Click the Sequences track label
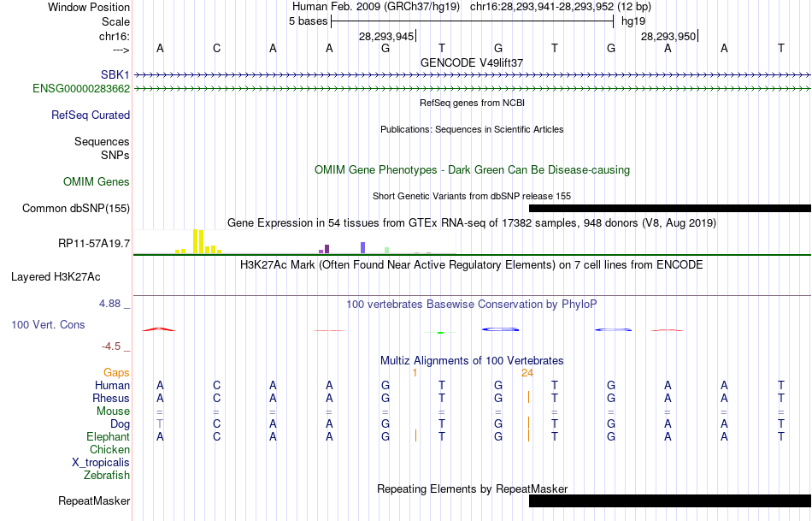The image size is (812, 521). coord(102,141)
